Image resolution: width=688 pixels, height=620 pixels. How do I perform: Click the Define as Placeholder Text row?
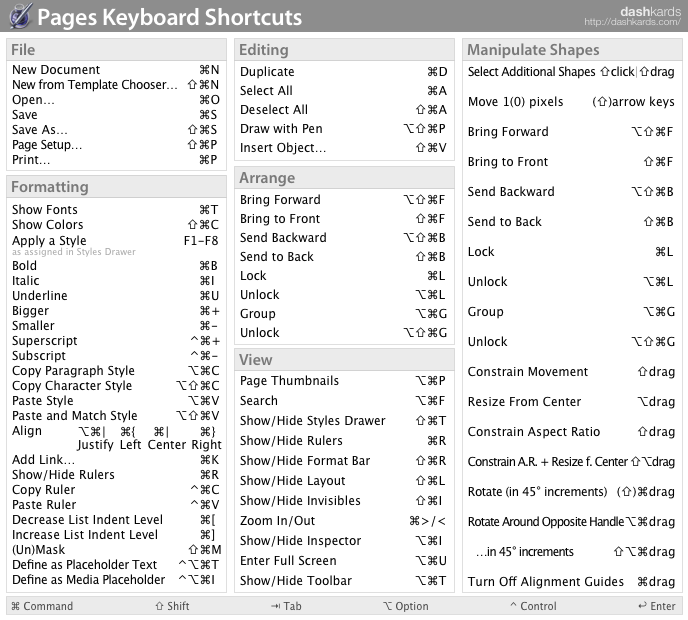116,565
